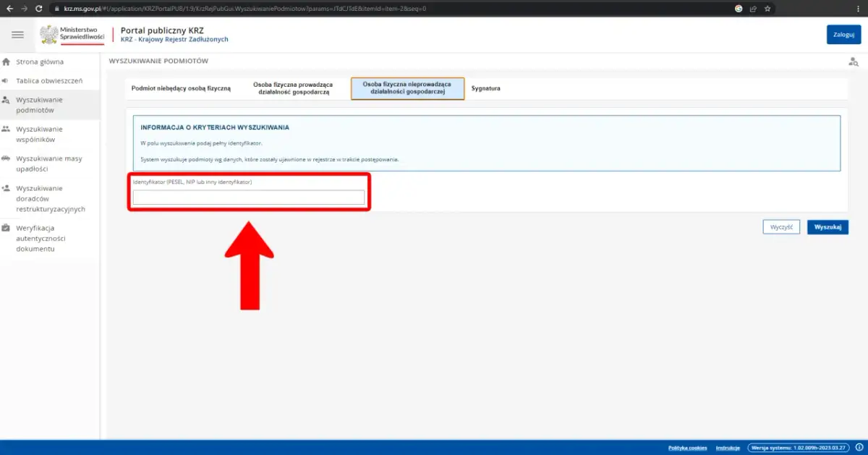Bookmark this page with the star icon
868x455 pixels.
tap(767, 9)
